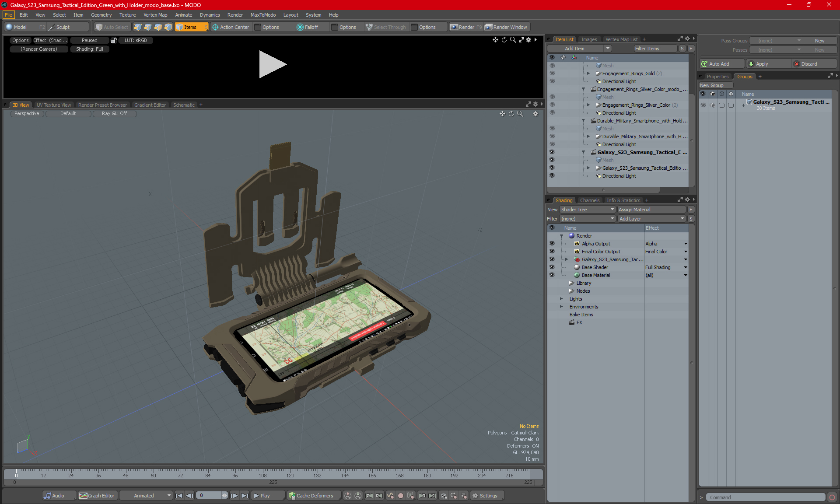Select Edges selection mode icon
Viewport: 840px width, 504px height.
(148, 27)
